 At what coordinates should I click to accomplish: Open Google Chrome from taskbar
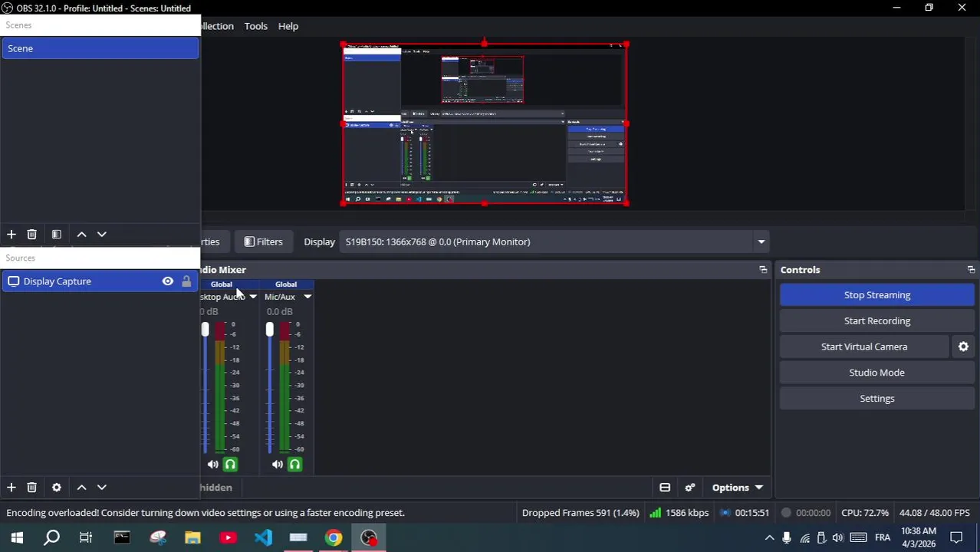[x=334, y=538]
